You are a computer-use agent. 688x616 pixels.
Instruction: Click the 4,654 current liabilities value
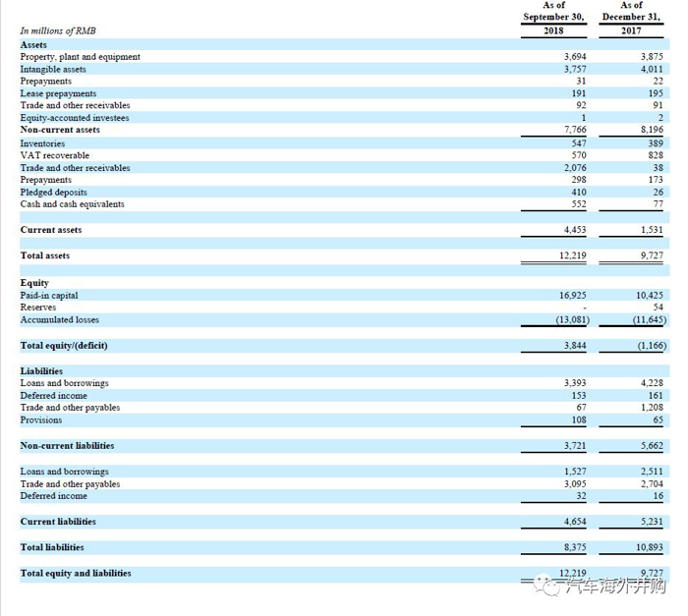click(575, 522)
